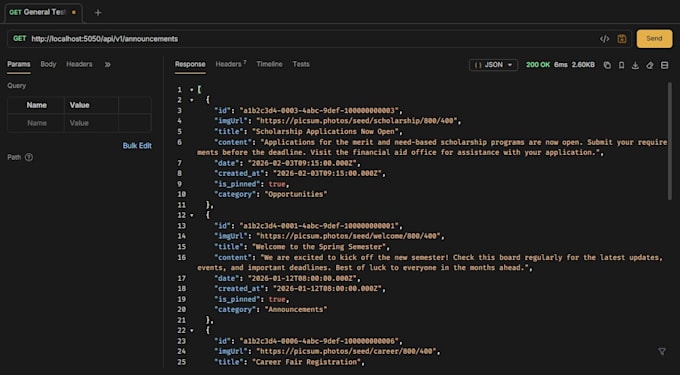Collapse the array at line 1
Viewport: 680px width, 375px height.
[191, 90]
